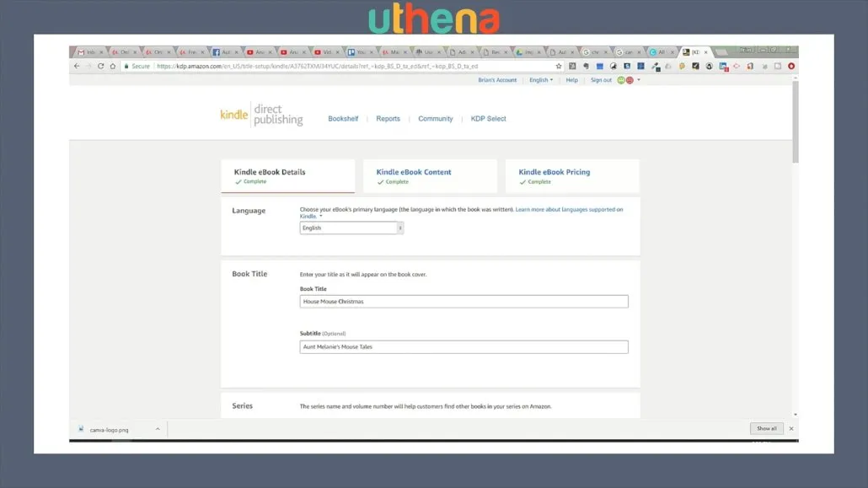Open the English language menu in header
Viewport: 868px width, 488px height.
coord(541,80)
